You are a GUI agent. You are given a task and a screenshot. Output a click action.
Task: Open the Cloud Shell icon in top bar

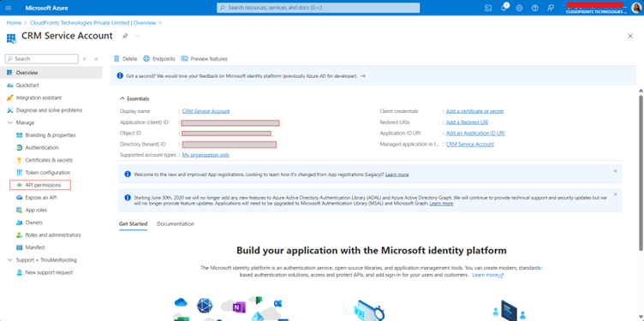pyautogui.click(x=488, y=8)
